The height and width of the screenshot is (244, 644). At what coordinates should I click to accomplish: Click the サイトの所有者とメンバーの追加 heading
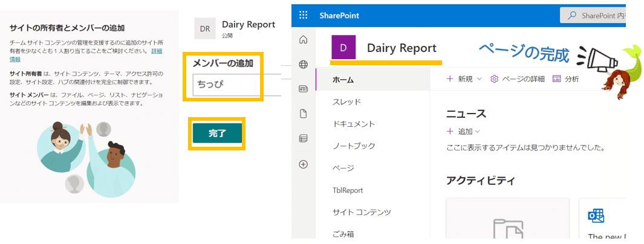click(x=67, y=28)
